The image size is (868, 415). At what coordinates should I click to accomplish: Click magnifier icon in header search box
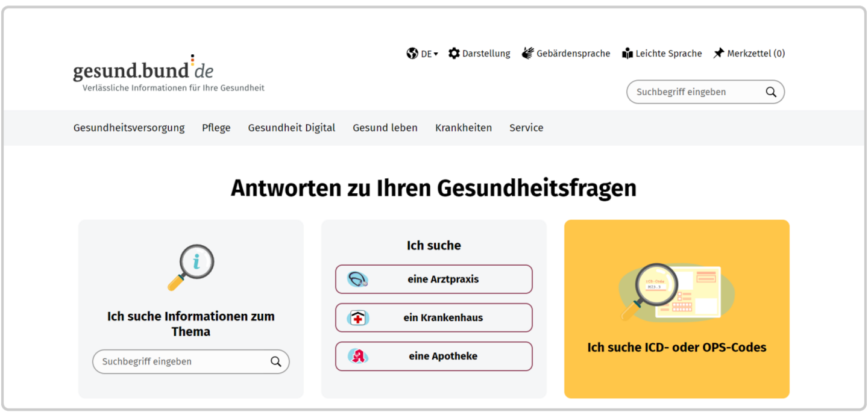coord(770,92)
